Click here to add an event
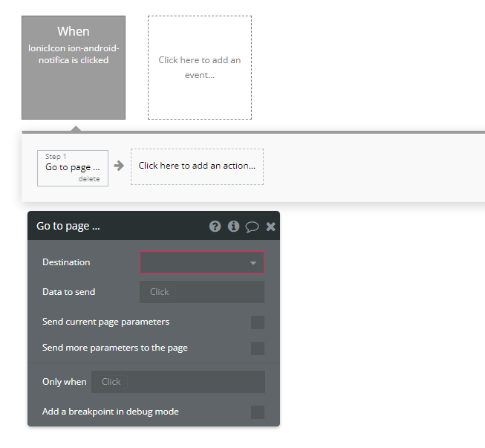 [200, 68]
